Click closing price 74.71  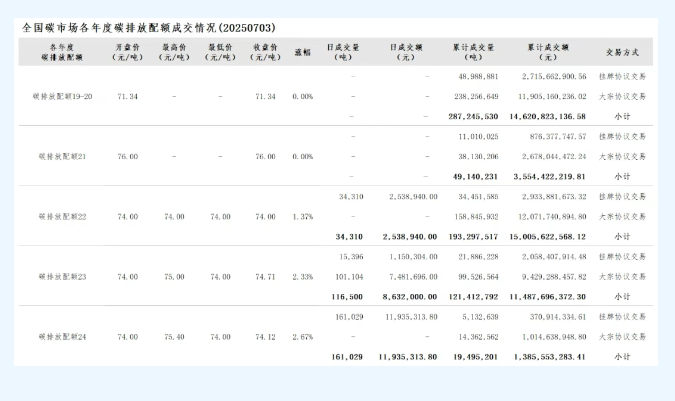click(x=265, y=277)
